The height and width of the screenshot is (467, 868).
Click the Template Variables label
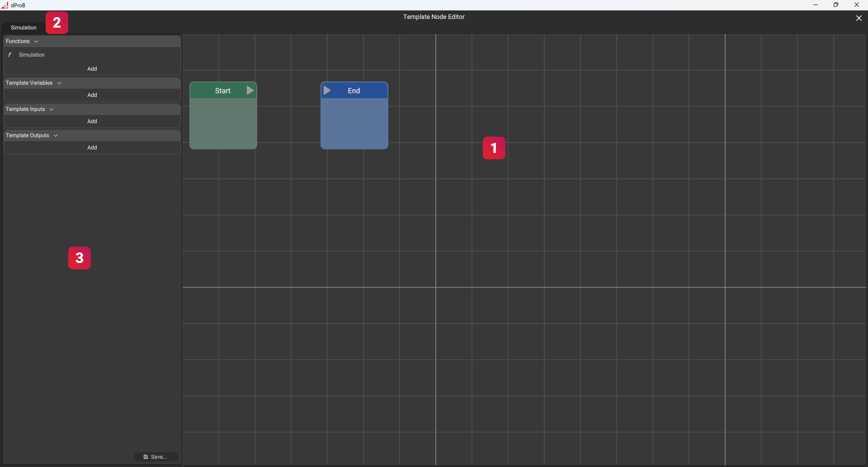pyautogui.click(x=29, y=83)
